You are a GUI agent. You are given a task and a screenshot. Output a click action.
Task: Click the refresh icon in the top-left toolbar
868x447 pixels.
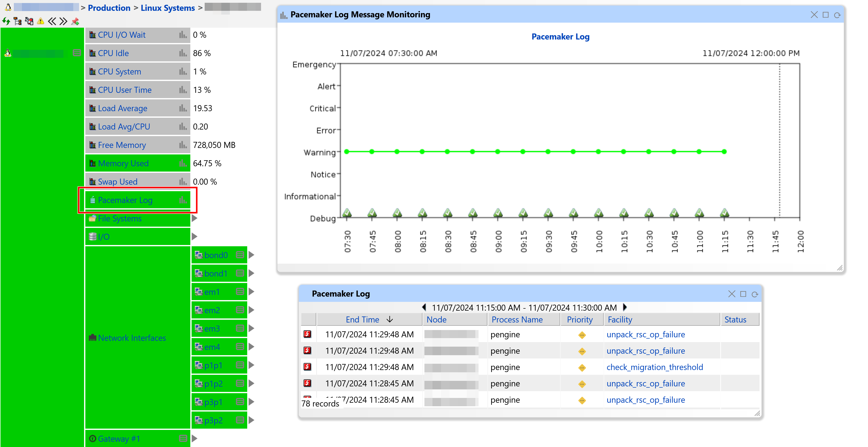coord(6,21)
